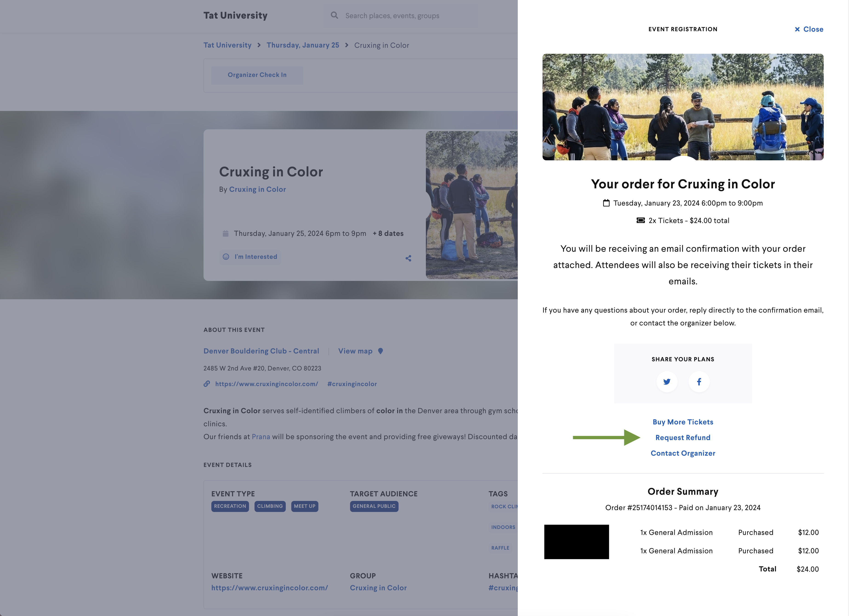Share your plans on Twitter

[x=667, y=381]
